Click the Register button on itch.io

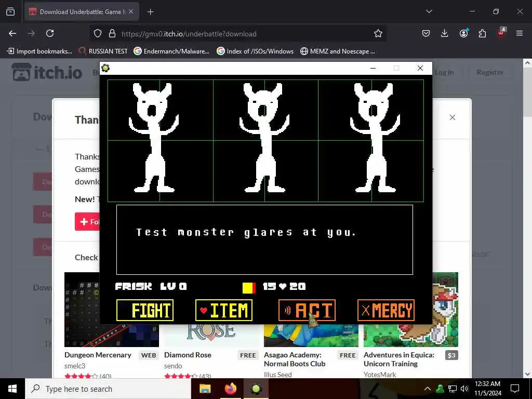coord(489,72)
